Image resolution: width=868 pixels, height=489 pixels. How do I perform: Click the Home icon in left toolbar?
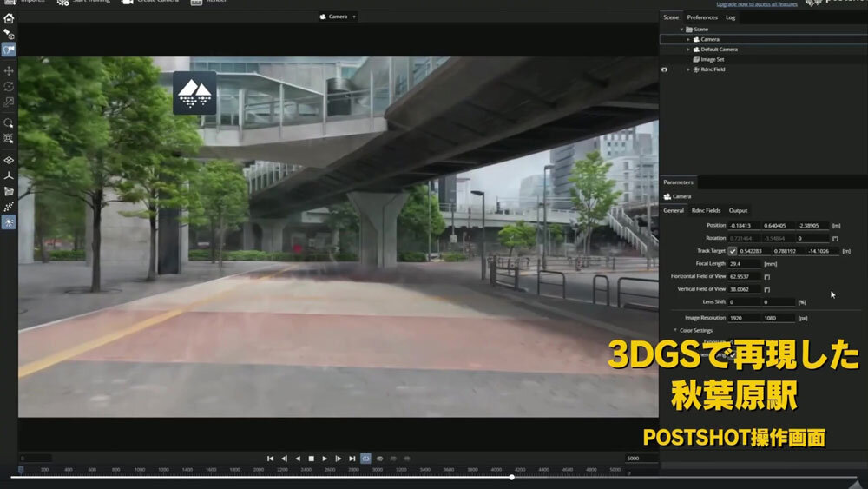[9, 18]
